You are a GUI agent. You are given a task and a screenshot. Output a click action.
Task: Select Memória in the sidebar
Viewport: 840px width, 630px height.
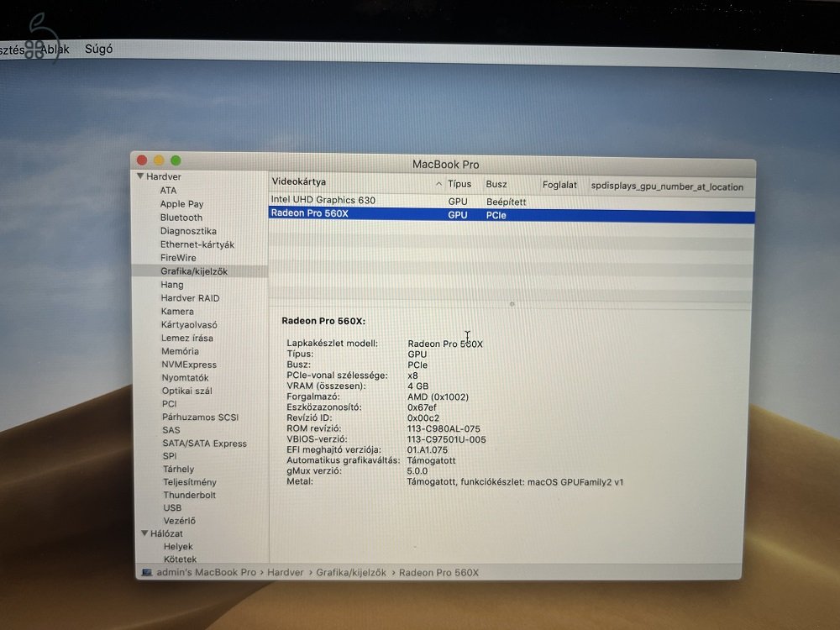pos(180,351)
